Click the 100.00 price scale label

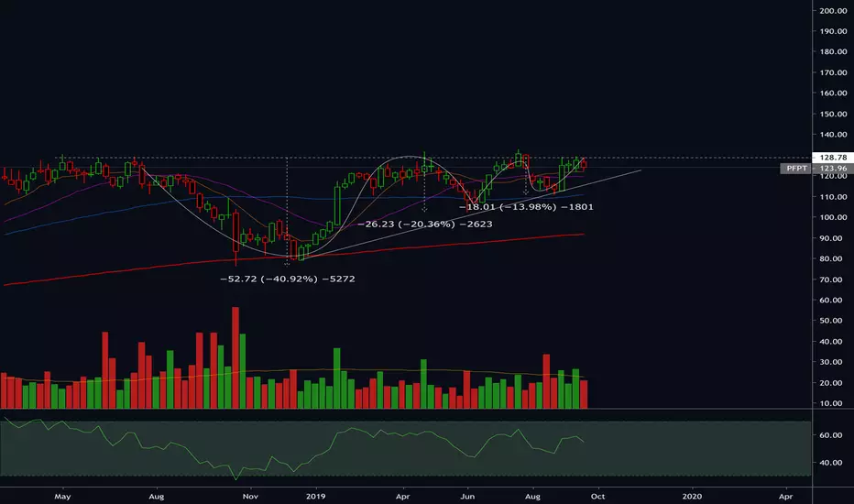(x=833, y=217)
